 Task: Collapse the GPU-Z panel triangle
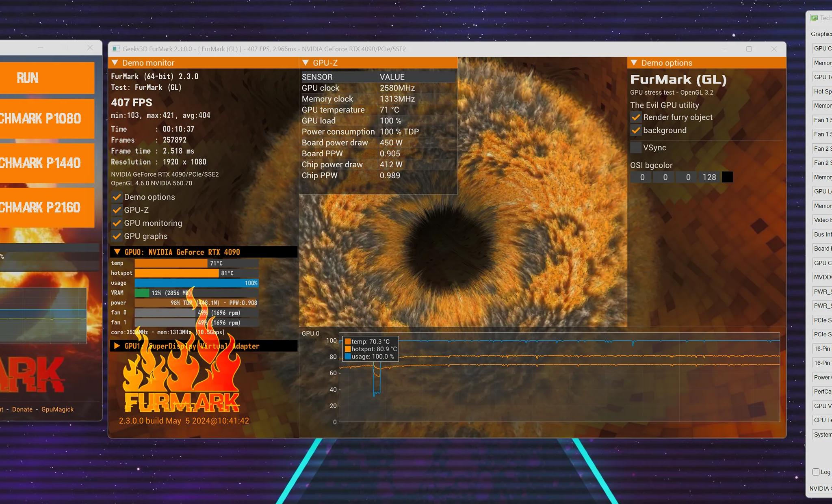point(305,63)
